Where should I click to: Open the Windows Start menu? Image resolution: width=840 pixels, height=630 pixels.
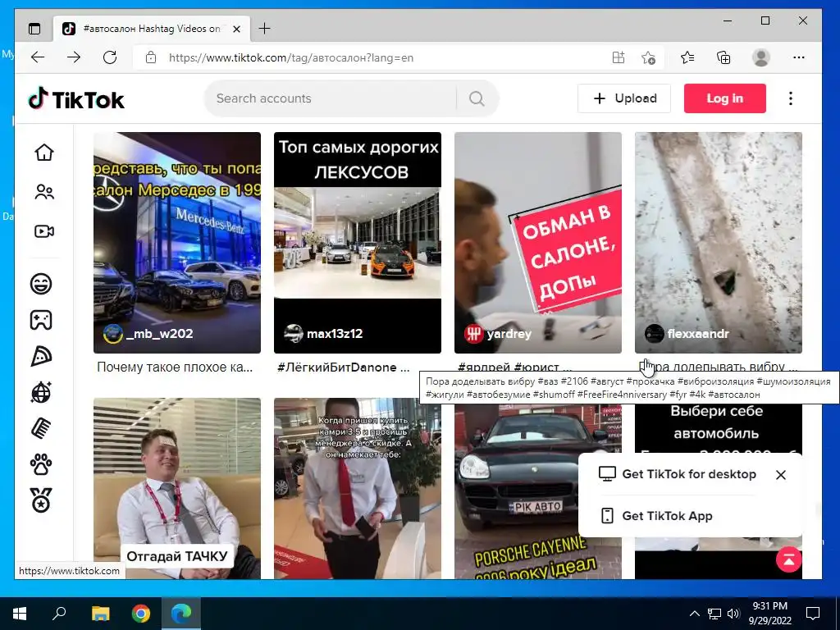[x=20, y=614]
